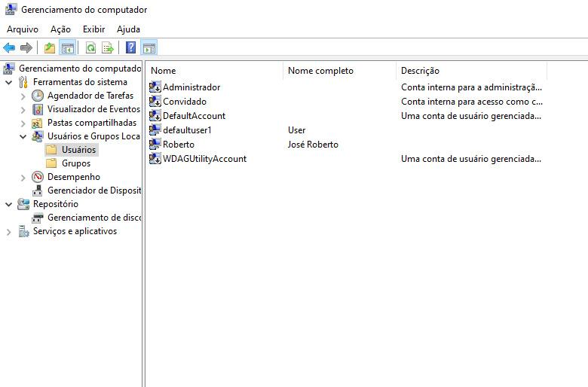Click the defaultuser1 user icon
Viewport: 588px width, 387px height.
point(155,130)
